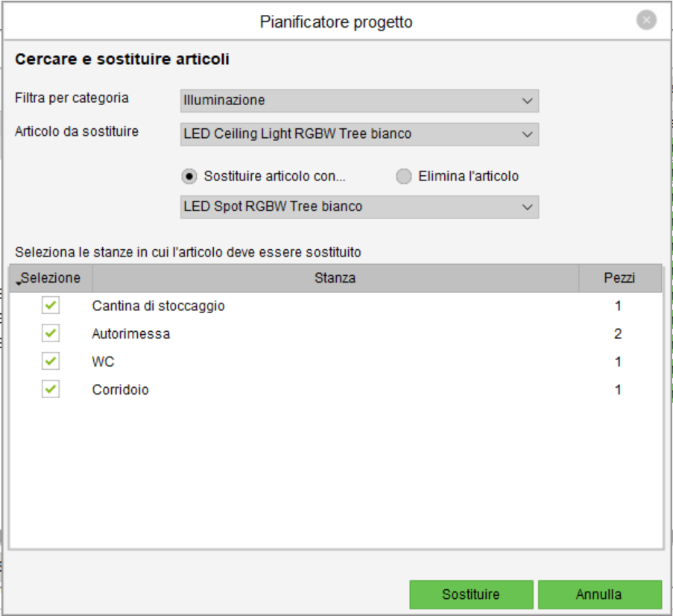Close the Pianificatore progetto dialog
Screen dimensions: 673x616
646,20
